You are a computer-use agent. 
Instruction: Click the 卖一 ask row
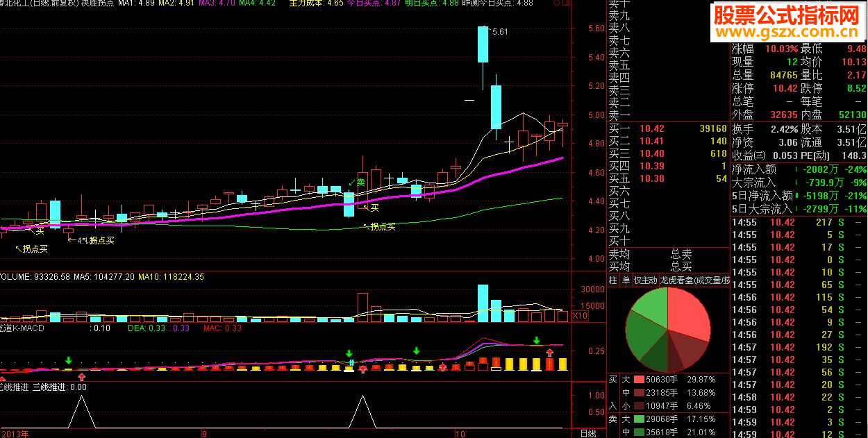[668, 115]
